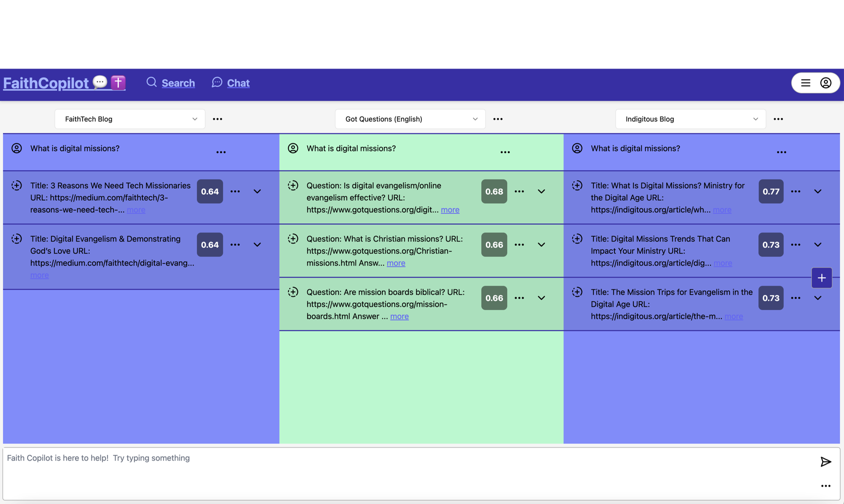Click add icon beside Christian missions result
The width and height of the screenshot is (844, 504).
click(x=293, y=239)
